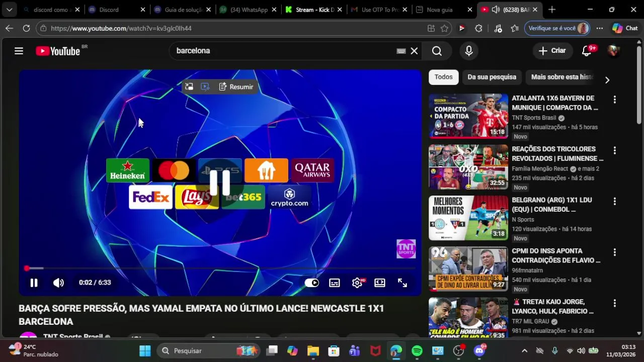Viewport: 644px width, 362px height.
Task: Open the N Sports channel link
Action: [x=523, y=219]
